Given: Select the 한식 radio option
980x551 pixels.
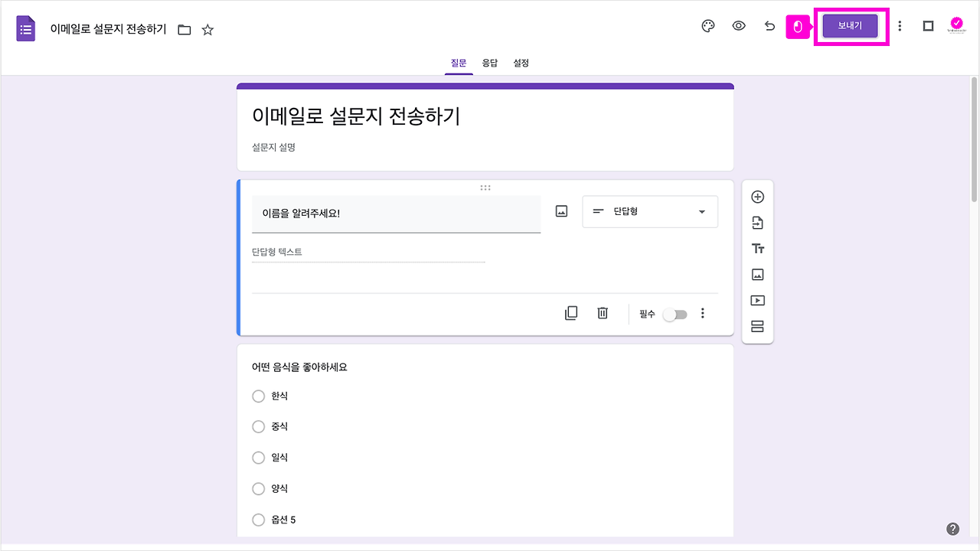Looking at the screenshot, I should (259, 396).
